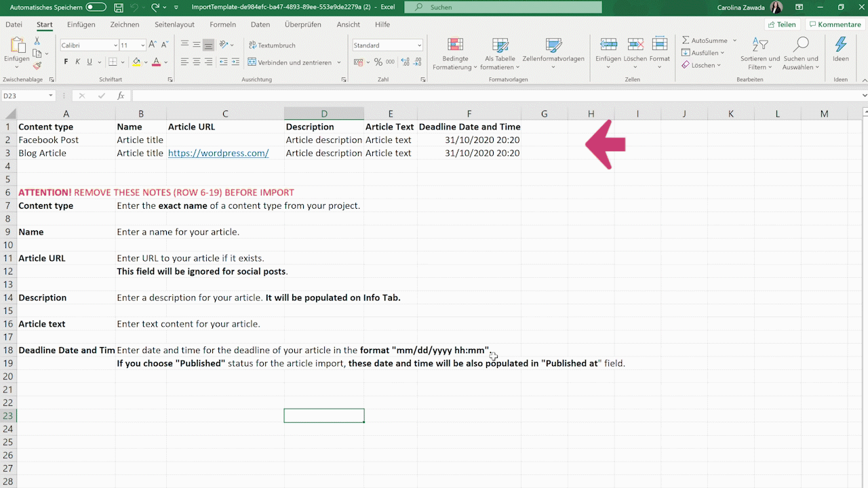Switch to the Formeln ribbon tab
868x488 pixels.
click(x=222, y=24)
